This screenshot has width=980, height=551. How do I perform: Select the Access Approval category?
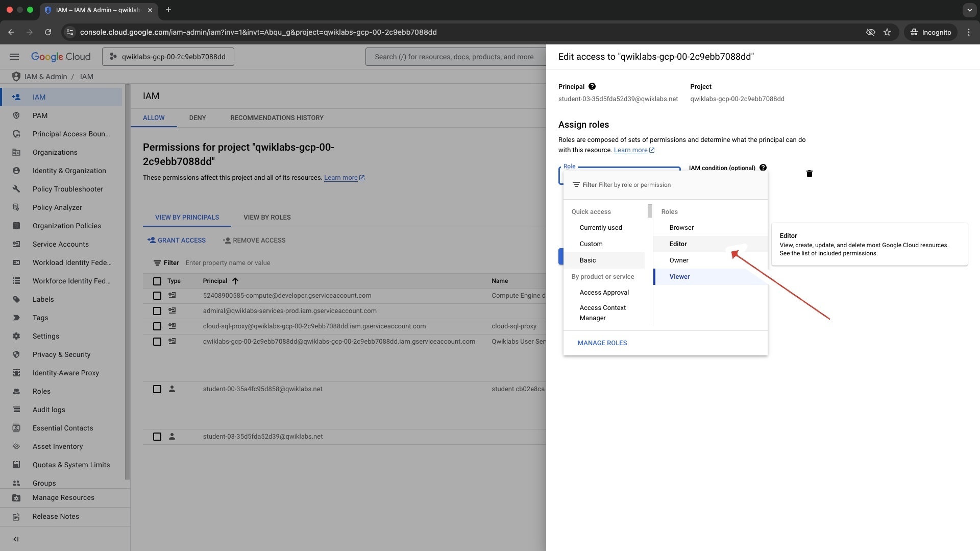[x=604, y=293]
